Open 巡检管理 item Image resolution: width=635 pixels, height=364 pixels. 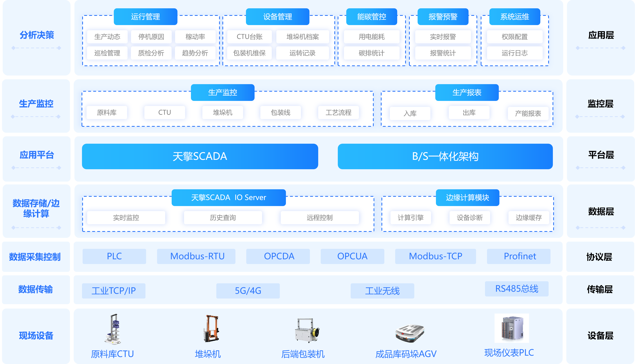pyautogui.click(x=107, y=53)
